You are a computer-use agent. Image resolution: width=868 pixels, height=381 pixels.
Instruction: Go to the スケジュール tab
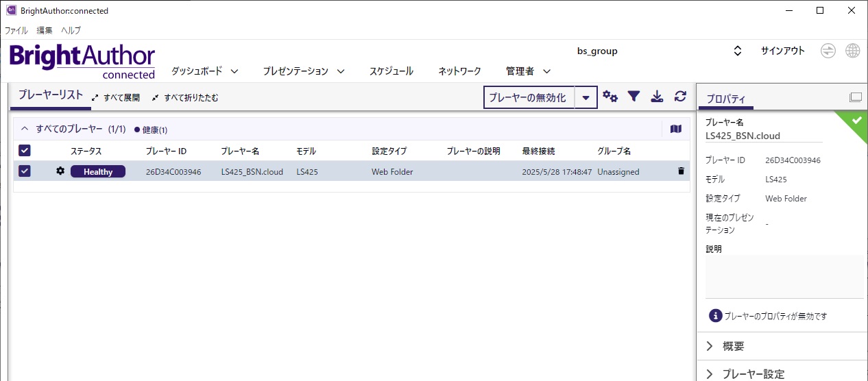click(391, 71)
